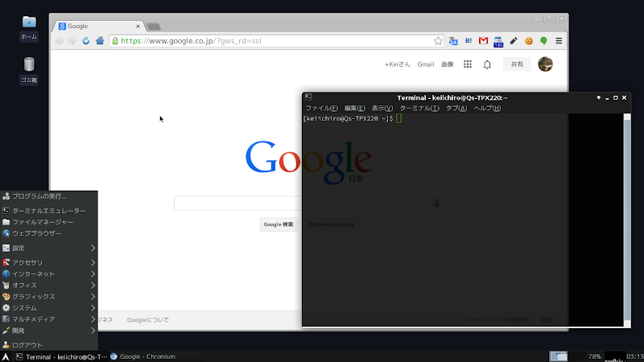Go to Chromium home page icon
644x362 pixels.
pyautogui.click(x=100, y=41)
